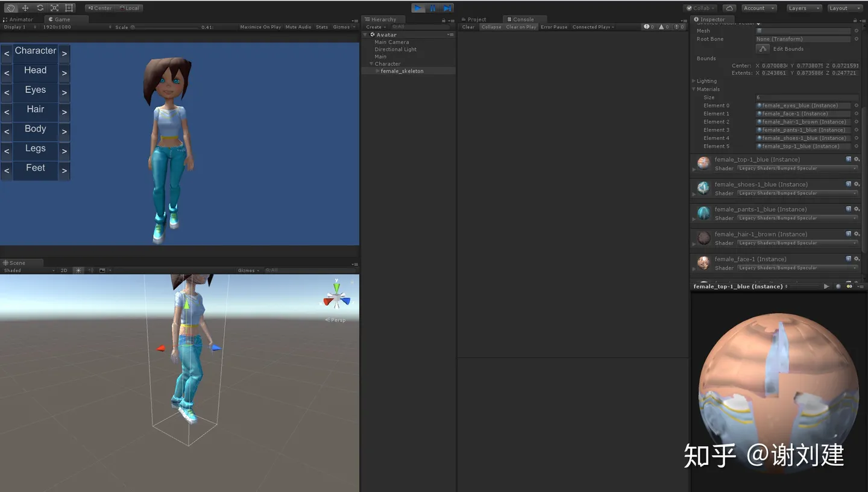
Task: Toggle Maximize On Play in Game view
Action: (x=260, y=27)
